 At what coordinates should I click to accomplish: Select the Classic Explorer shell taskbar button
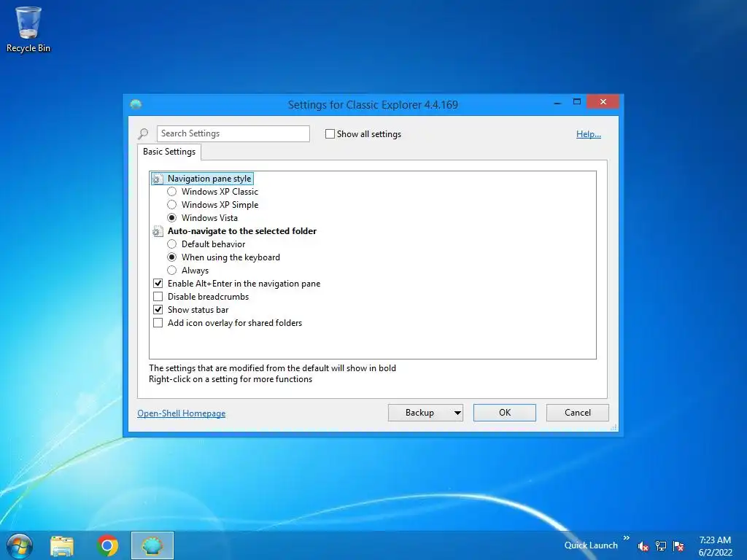152,545
